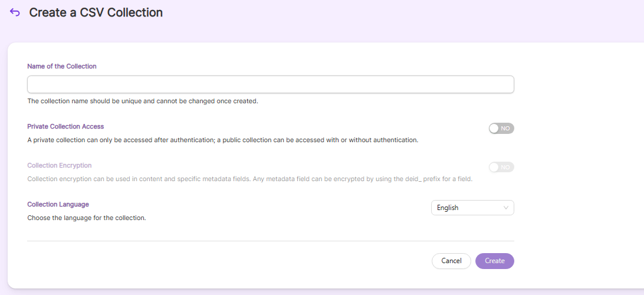Click the Cancel button
Screen dimensions: 644x295
[x=451, y=261]
